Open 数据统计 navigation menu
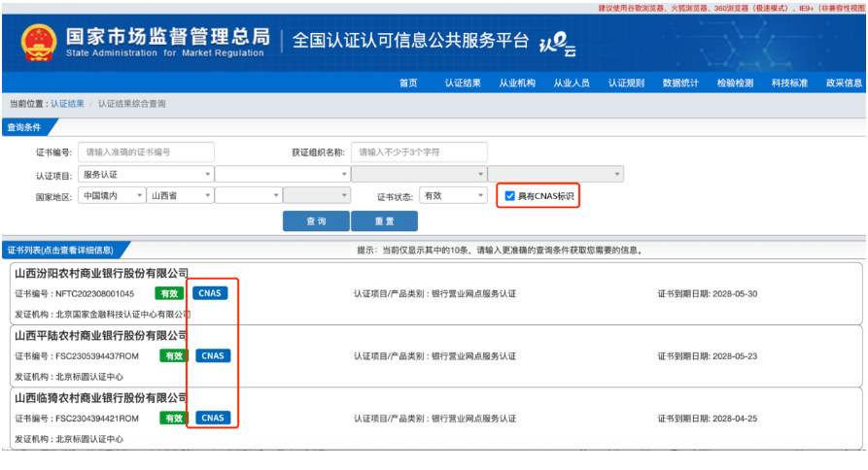 click(680, 83)
